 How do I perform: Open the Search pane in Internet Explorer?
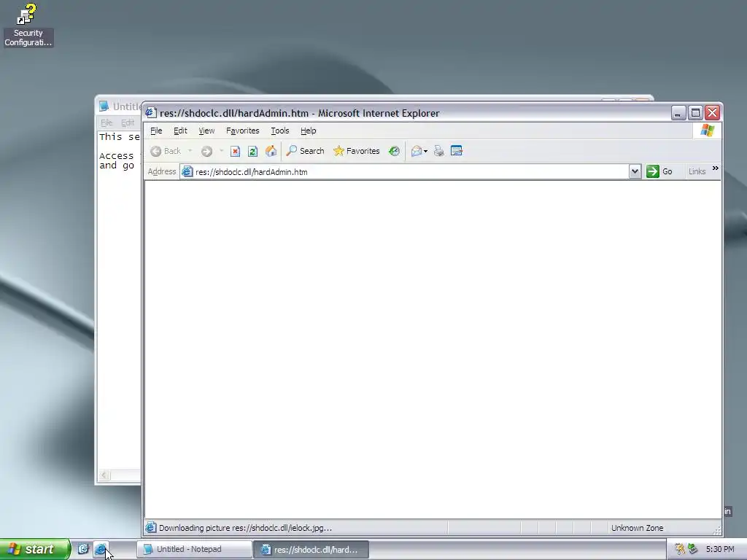click(x=305, y=151)
